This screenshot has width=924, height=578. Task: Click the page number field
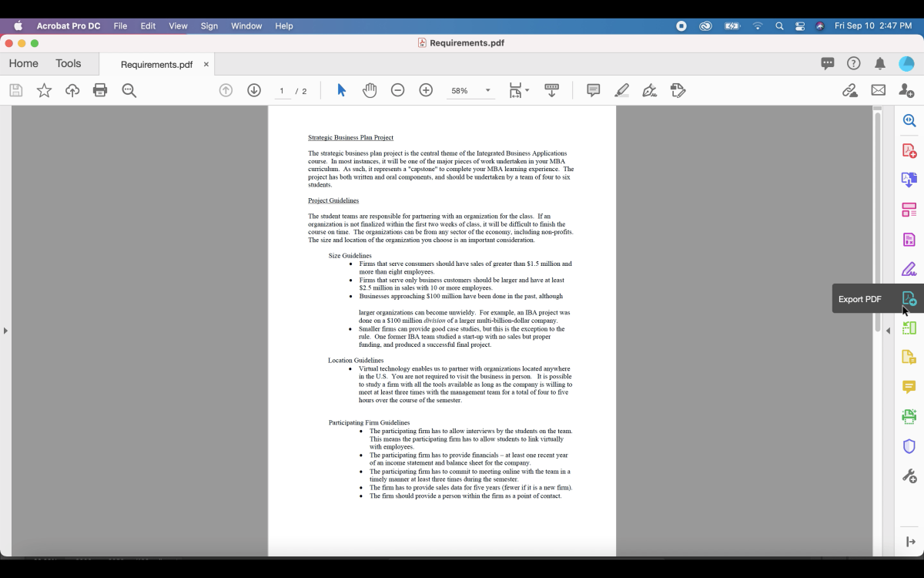(x=282, y=91)
